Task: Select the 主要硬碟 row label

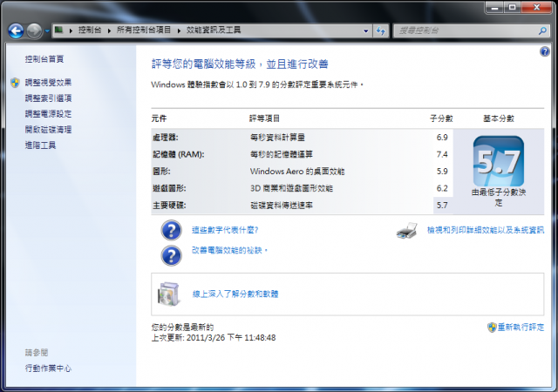Action: (x=169, y=206)
